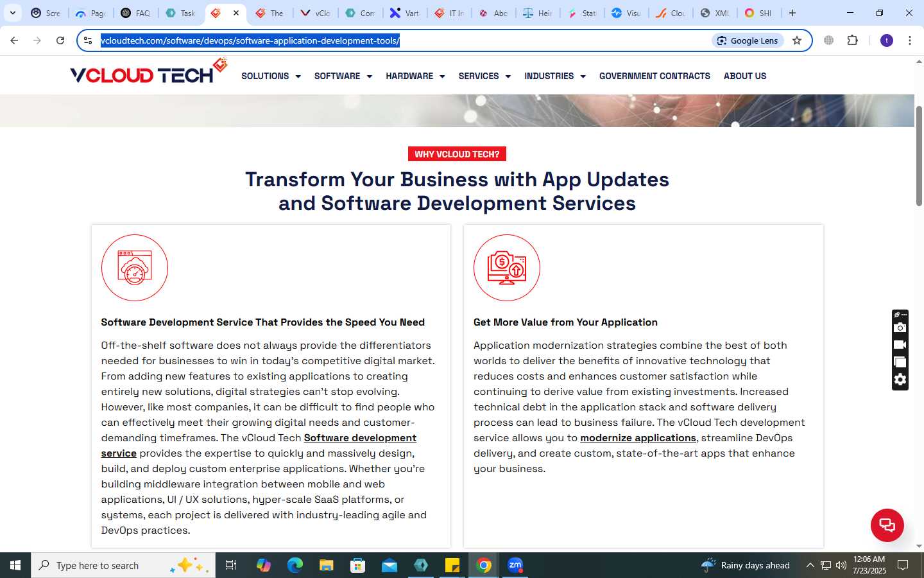Image resolution: width=924 pixels, height=578 pixels.
Task: Open a new browser tab
Action: click(x=792, y=13)
